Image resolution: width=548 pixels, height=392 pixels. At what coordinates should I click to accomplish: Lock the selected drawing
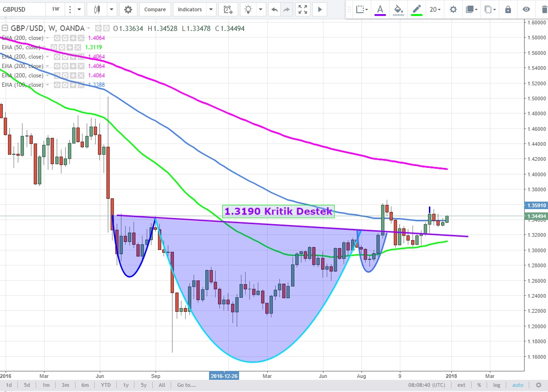508,9
